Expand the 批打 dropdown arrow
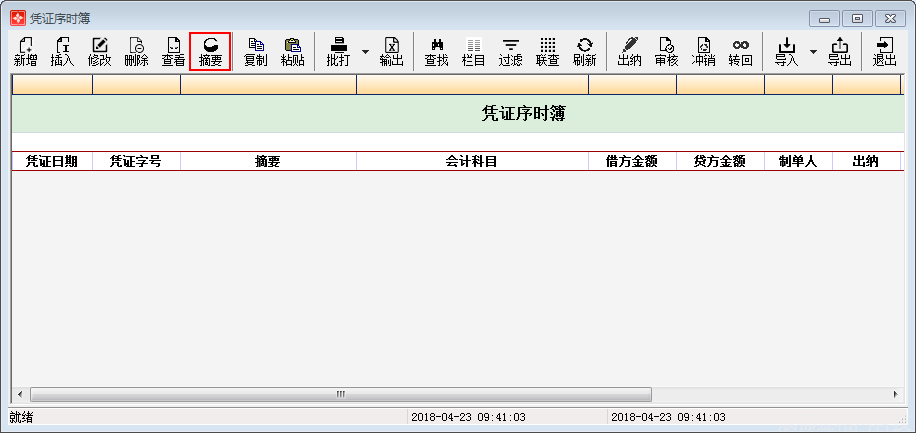This screenshot has height=433, width=916. tap(365, 51)
